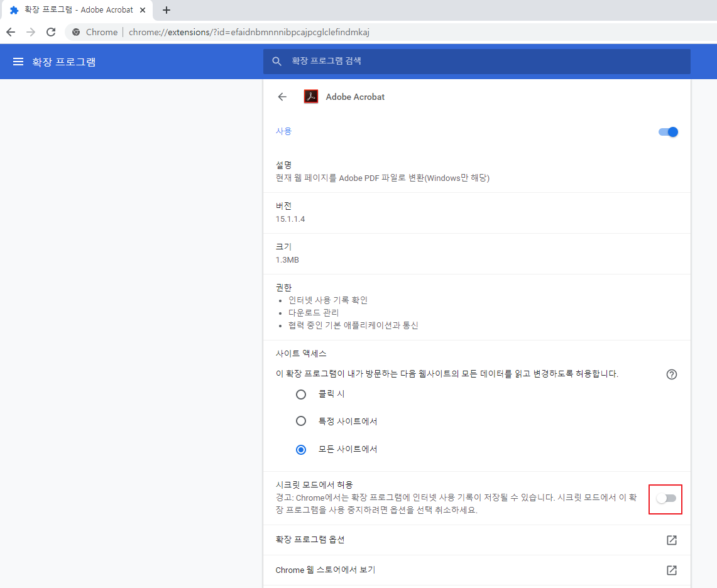The image size is (717, 588).
Task: Click the '사용' label
Action: pyautogui.click(x=283, y=131)
